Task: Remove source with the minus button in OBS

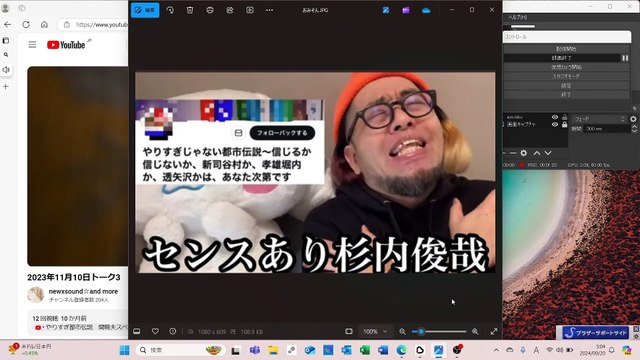Action: click(513, 153)
